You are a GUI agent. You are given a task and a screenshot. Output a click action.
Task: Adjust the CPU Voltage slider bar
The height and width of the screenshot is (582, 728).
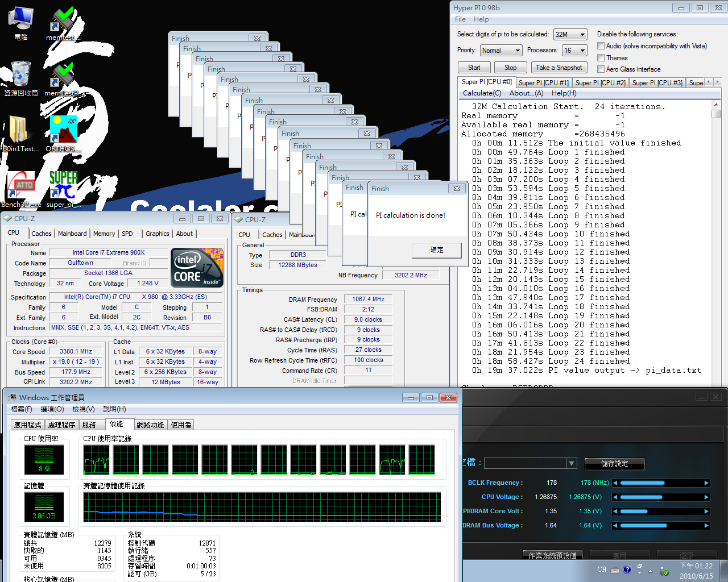coord(661,497)
